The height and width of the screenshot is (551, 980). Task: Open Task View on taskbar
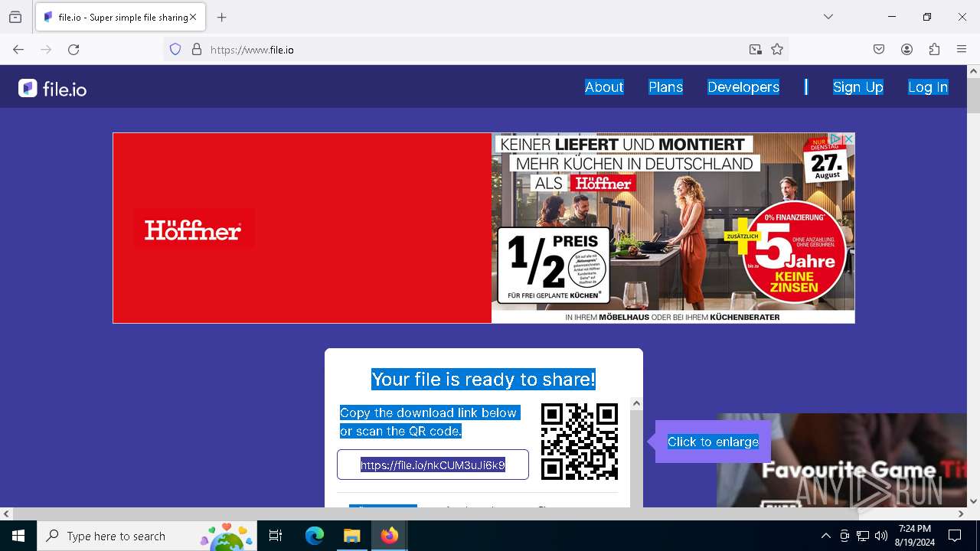(276, 536)
